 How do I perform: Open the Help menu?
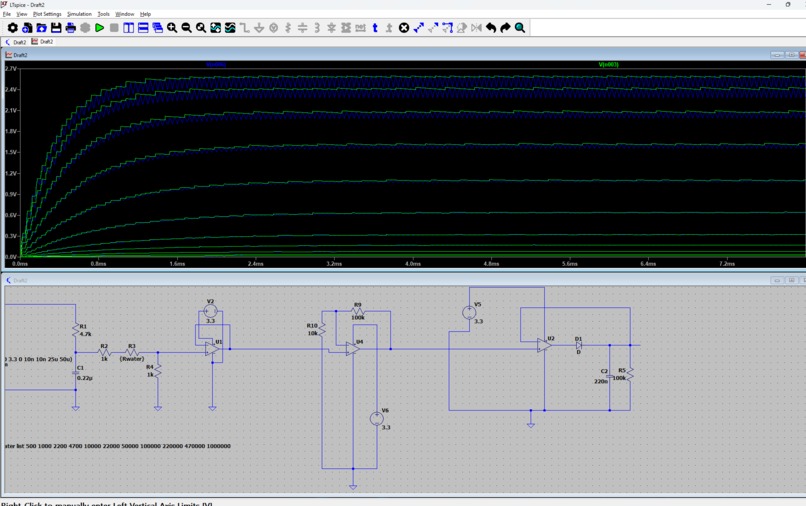[145, 14]
